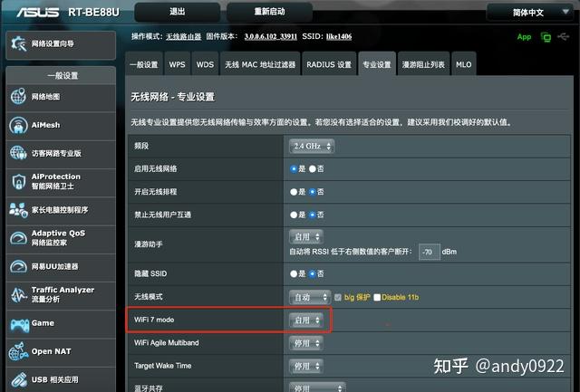The width and height of the screenshot is (580, 392).
Task: Click the 退出 logout button
Action: click(178, 12)
